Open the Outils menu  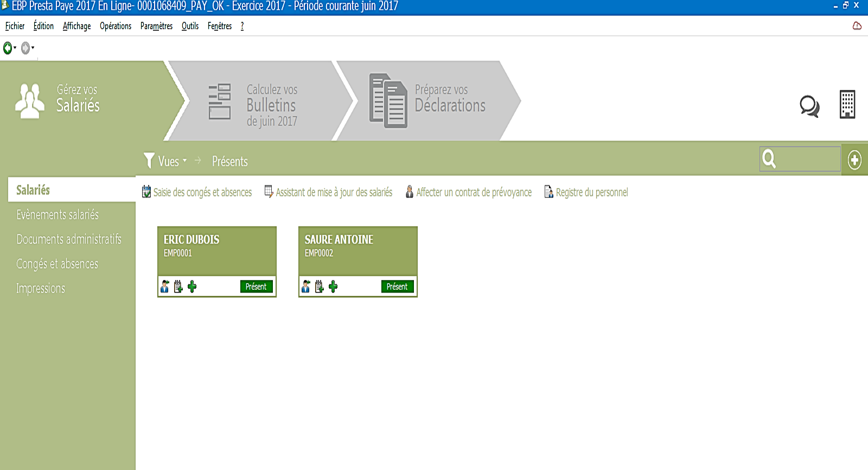(190, 26)
